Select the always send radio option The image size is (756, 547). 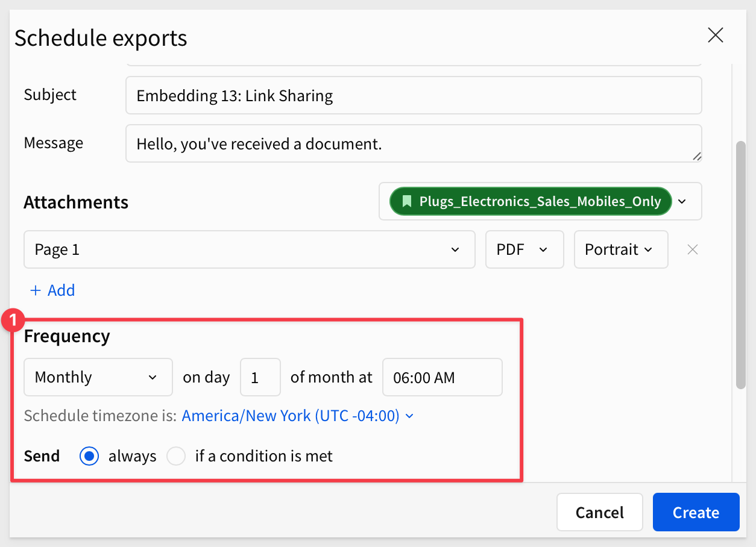(x=90, y=457)
